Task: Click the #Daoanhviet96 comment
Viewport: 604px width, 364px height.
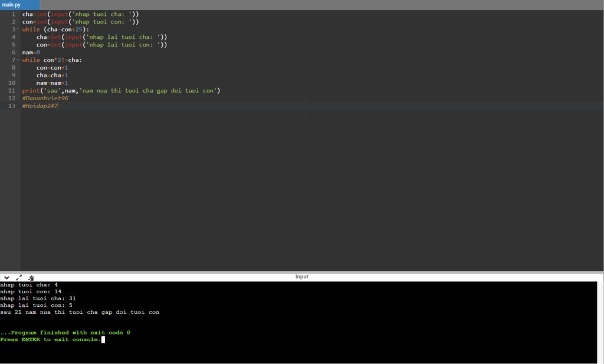Action: click(x=45, y=98)
